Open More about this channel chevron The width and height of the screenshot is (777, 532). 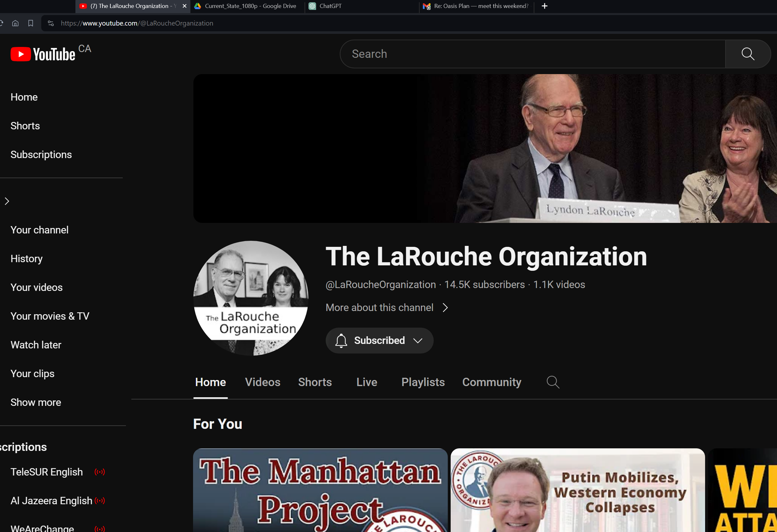445,308
